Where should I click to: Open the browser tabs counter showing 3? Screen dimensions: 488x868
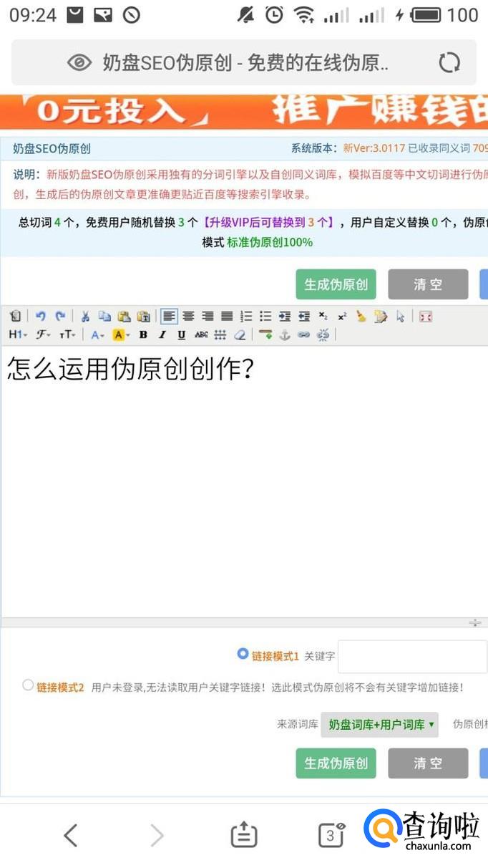click(331, 835)
